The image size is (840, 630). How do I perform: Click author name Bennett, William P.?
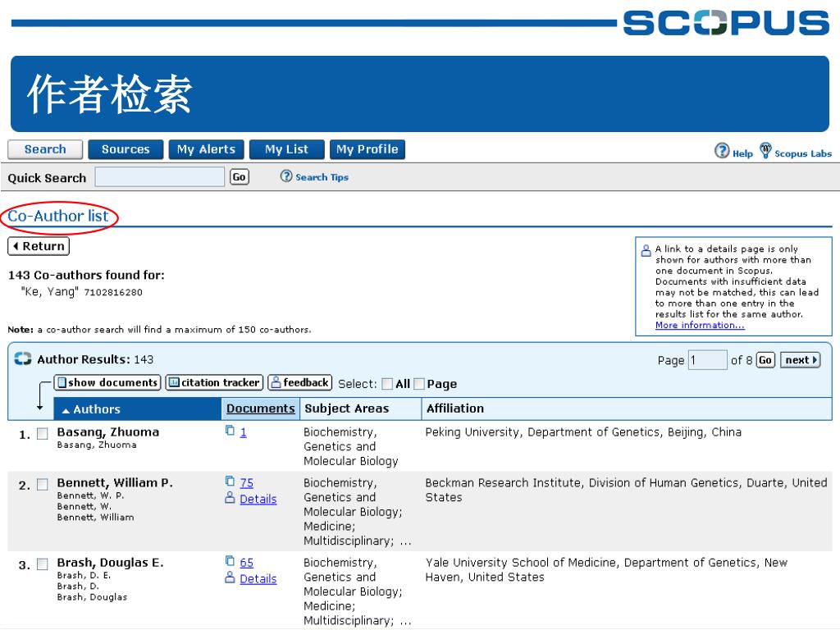pyautogui.click(x=115, y=482)
